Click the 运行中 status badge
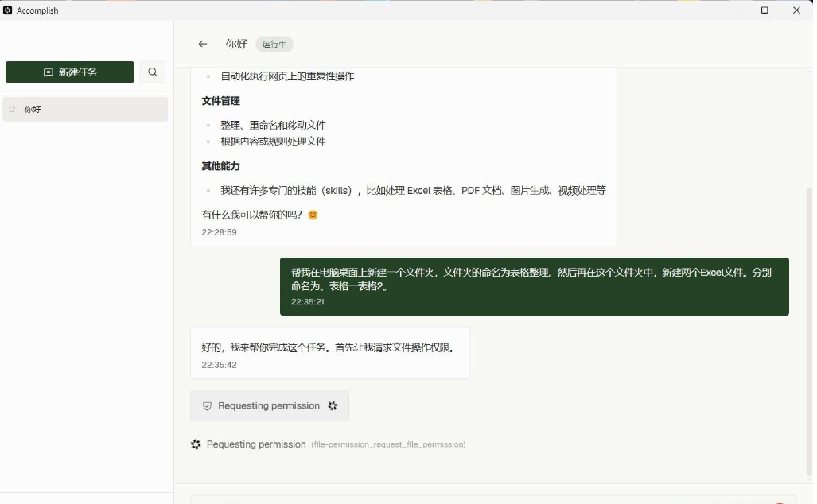The width and height of the screenshot is (817, 504). 274,45
